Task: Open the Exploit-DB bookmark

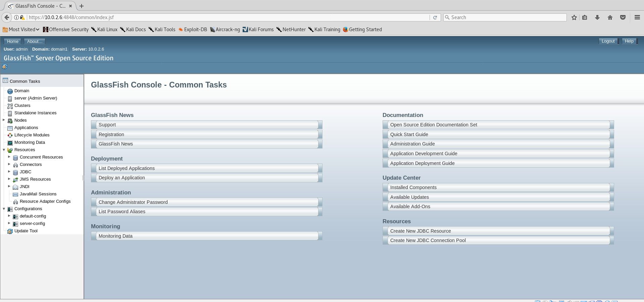Action: 193,29
